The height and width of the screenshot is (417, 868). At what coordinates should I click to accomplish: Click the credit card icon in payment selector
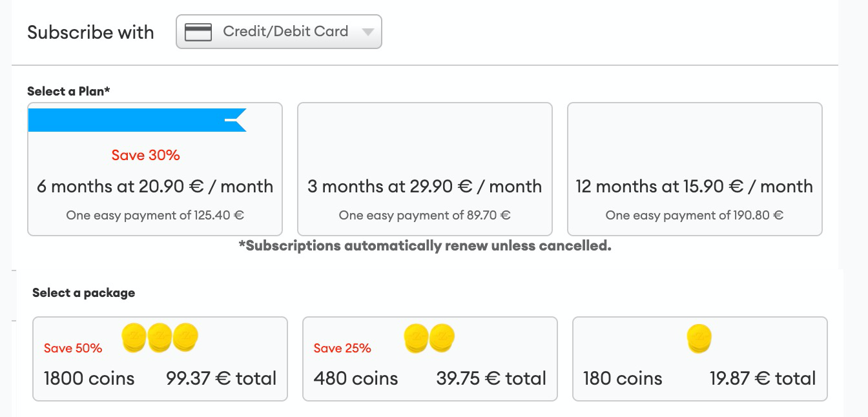(x=198, y=32)
